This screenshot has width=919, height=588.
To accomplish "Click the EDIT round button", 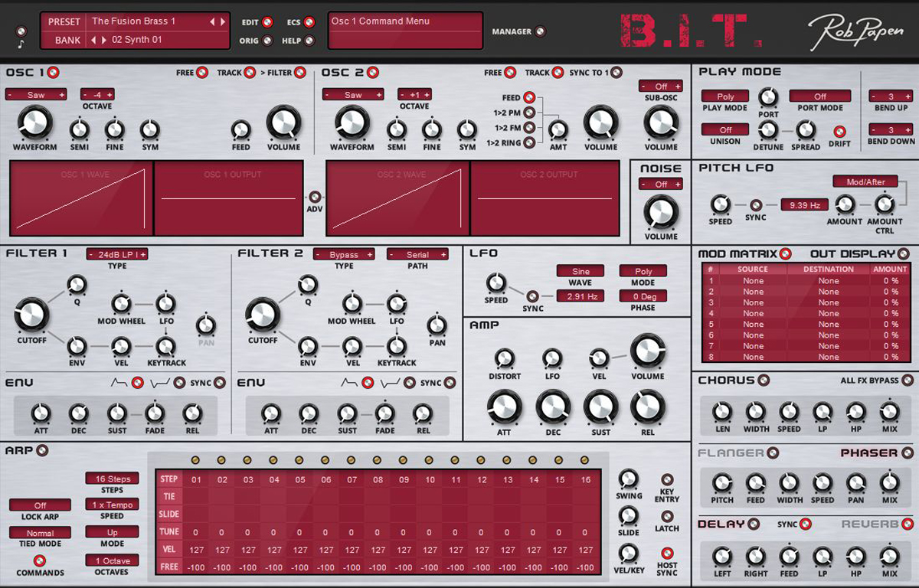I will pyautogui.click(x=267, y=23).
